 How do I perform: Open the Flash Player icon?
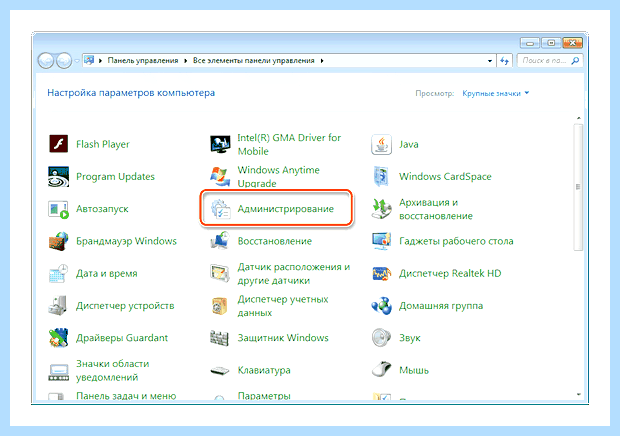pos(59,144)
